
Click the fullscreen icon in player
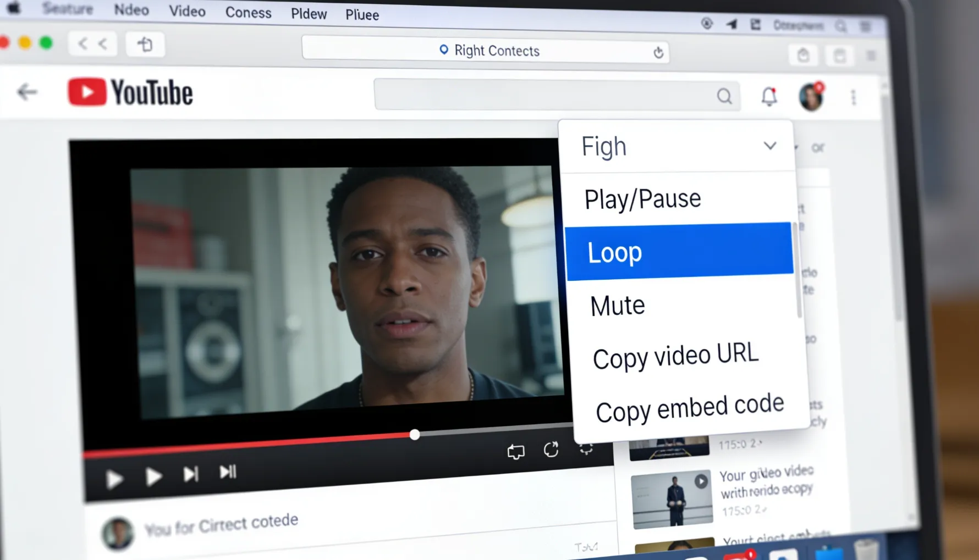586,448
